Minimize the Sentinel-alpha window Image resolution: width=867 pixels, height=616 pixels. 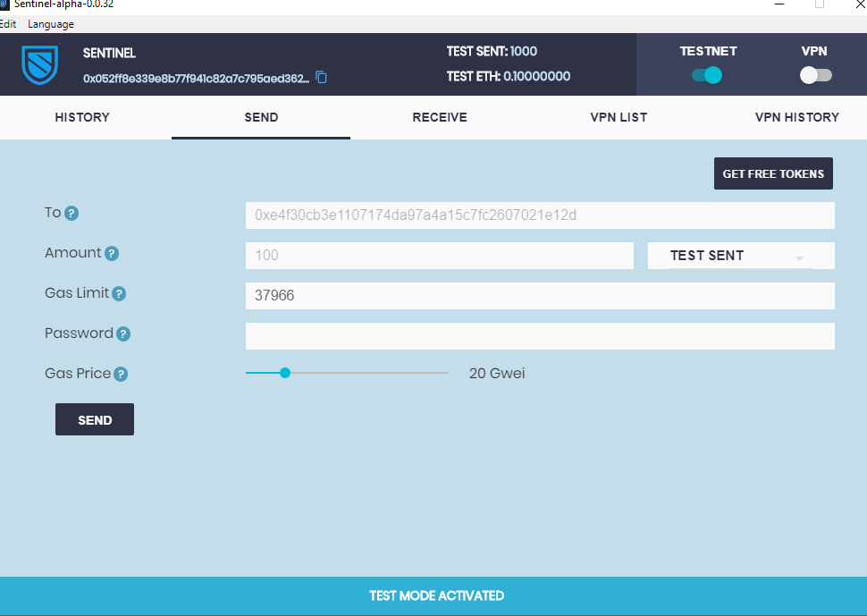click(x=779, y=4)
